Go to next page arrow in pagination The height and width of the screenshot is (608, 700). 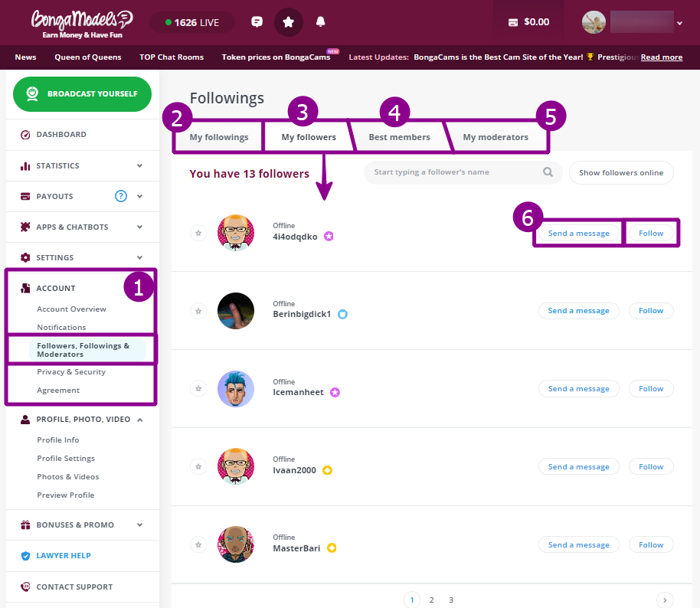pyautogui.click(x=665, y=600)
